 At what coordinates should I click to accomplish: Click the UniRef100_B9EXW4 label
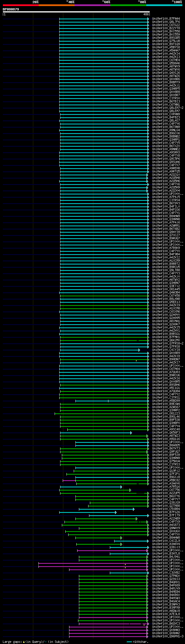[166, 404]
